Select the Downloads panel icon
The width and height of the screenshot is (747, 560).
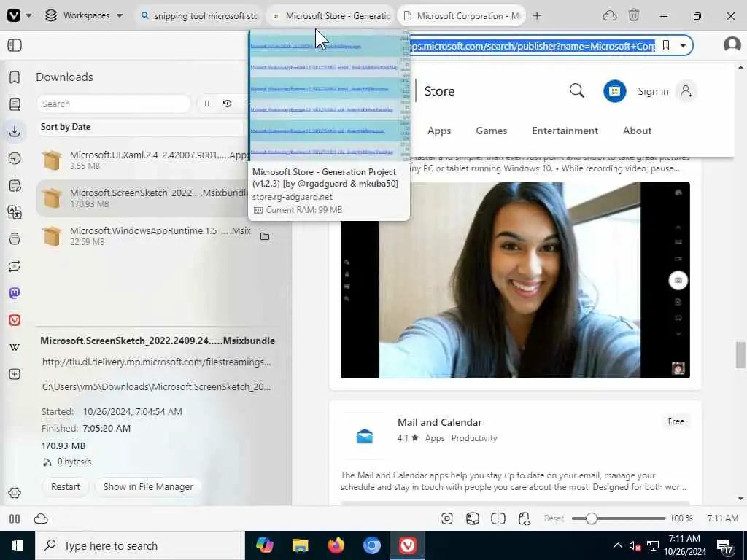click(15, 131)
